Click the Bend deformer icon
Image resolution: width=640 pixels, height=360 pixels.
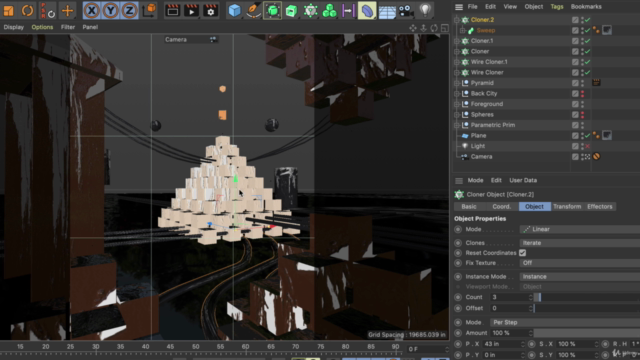pyautogui.click(x=367, y=10)
